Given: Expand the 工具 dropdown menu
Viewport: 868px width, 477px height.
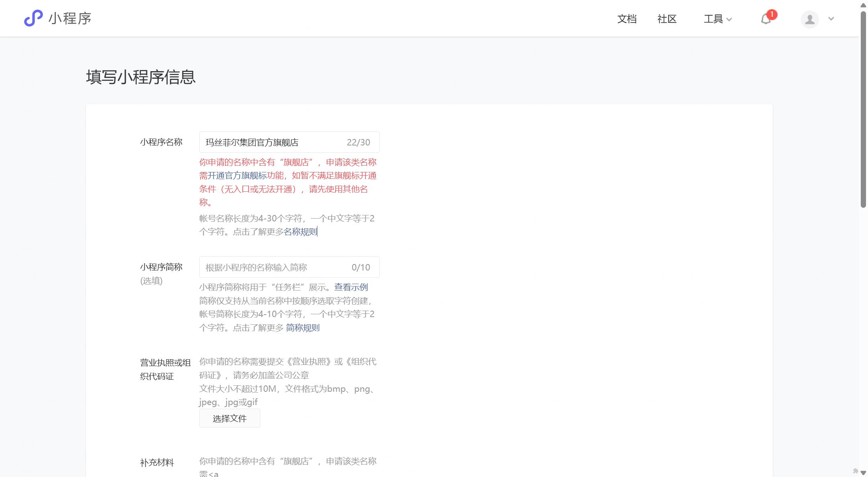Looking at the screenshot, I should [718, 19].
